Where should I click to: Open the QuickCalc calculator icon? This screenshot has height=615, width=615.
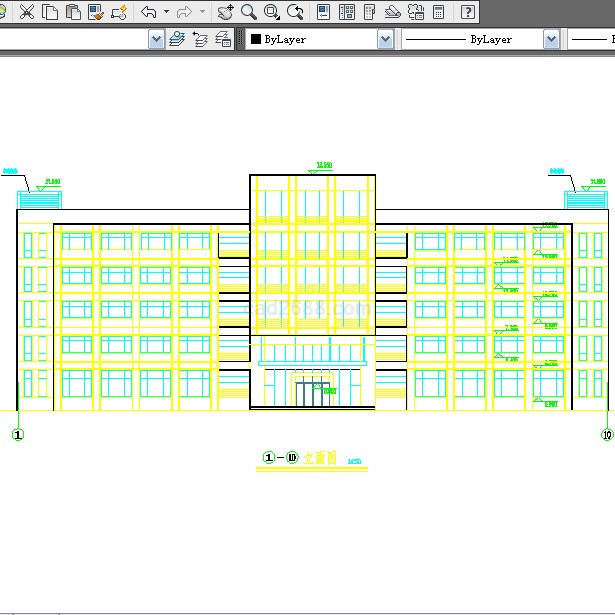439,12
